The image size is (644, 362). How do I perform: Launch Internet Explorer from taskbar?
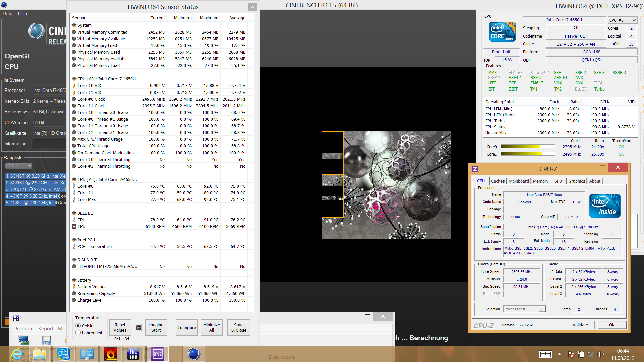[16, 354]
